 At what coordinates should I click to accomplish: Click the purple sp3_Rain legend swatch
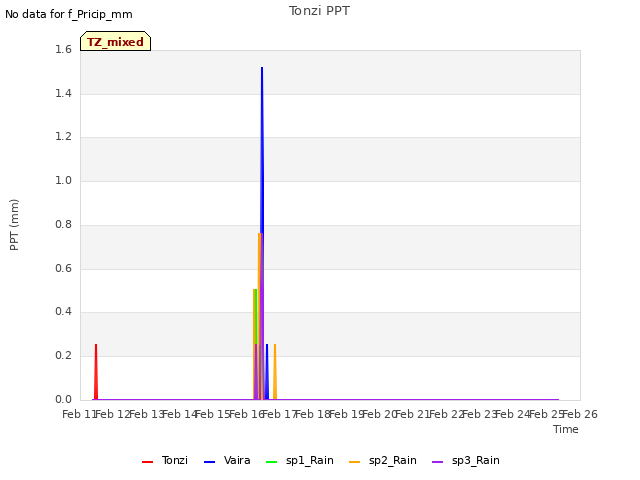coord(438,462)
